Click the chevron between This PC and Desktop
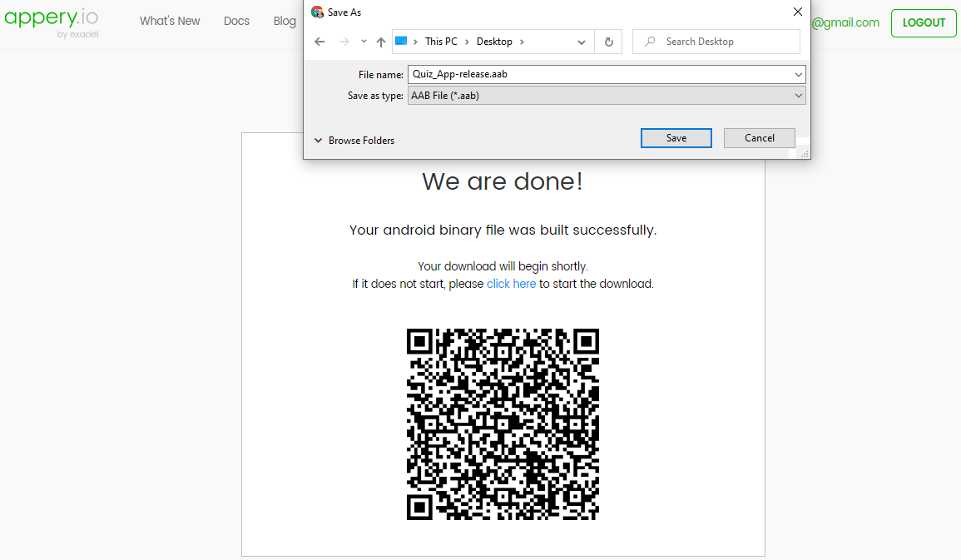The height and width of the screenshot is (560, 961). (x=467, y=42)
